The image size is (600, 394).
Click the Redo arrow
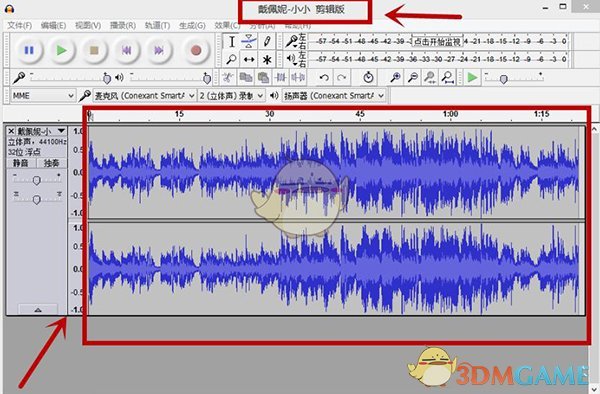(x=341, y=78)
